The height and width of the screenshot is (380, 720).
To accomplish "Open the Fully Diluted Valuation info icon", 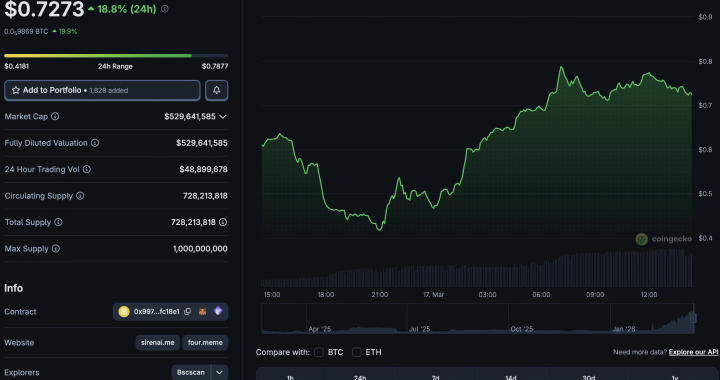I will 95,143.
